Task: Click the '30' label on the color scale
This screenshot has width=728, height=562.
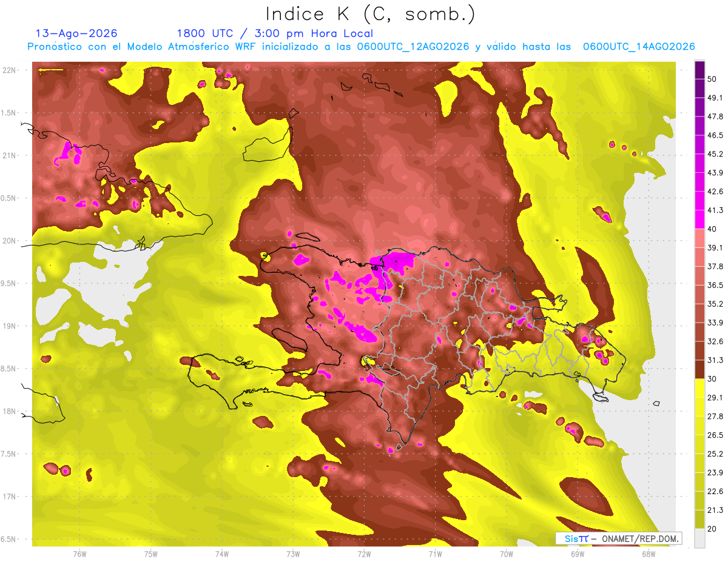Action: click(x=713, y=379)
